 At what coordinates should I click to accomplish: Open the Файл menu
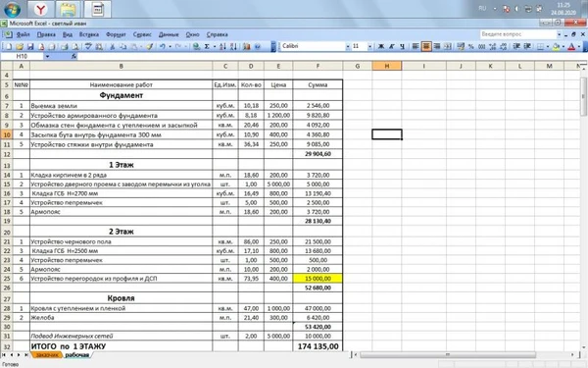[x=23, y=34]
